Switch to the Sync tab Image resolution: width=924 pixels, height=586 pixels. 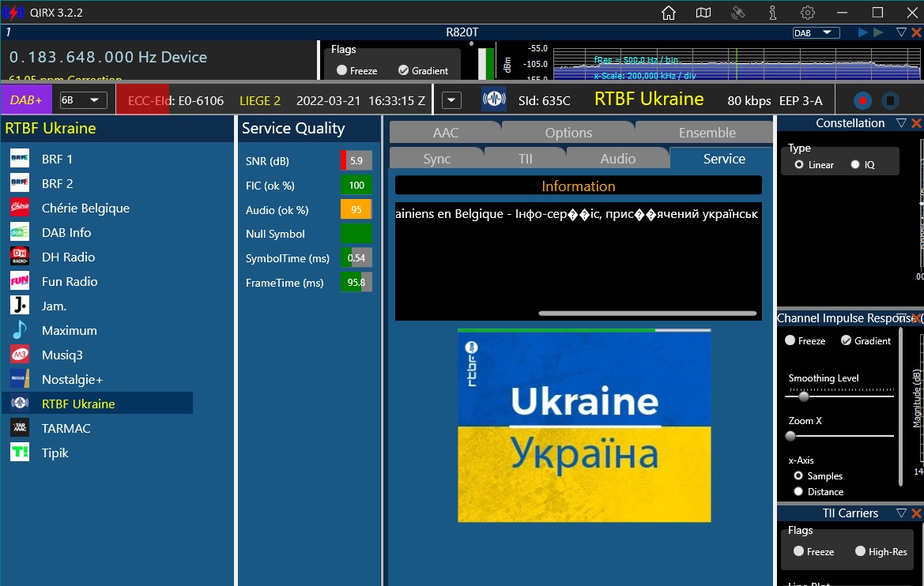point(436,159)
